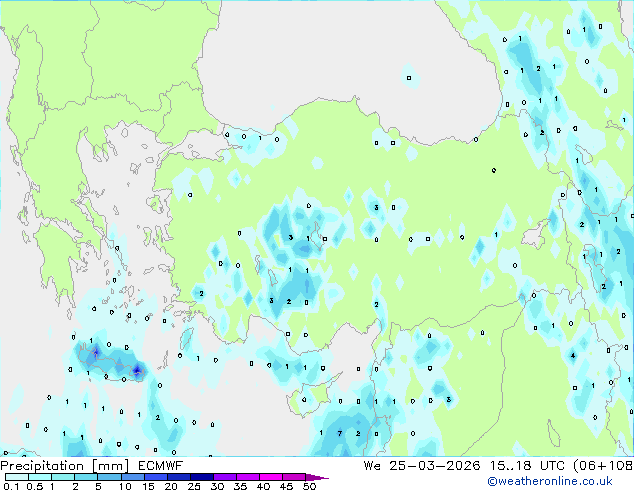Click the '(06+108' forecast run text
634x490 pixels.
(x=603, y=466)
